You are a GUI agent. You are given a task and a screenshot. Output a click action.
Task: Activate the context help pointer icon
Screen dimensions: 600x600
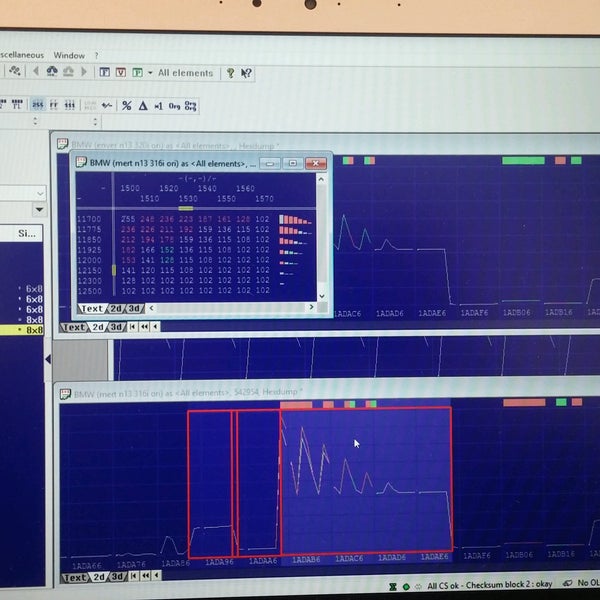click(x=246, y=73)
